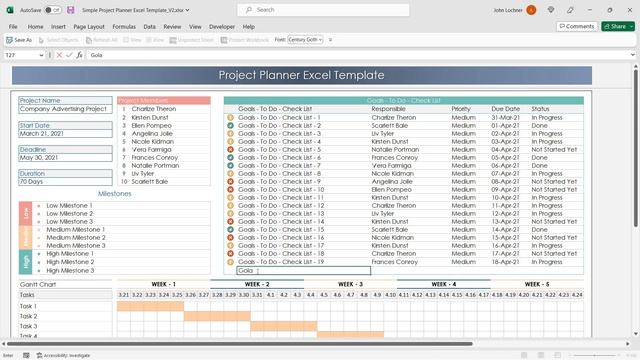The image size is (640, 360).
Task: Click the orange status icon of Check List - 19
Action: coord(230,262)
